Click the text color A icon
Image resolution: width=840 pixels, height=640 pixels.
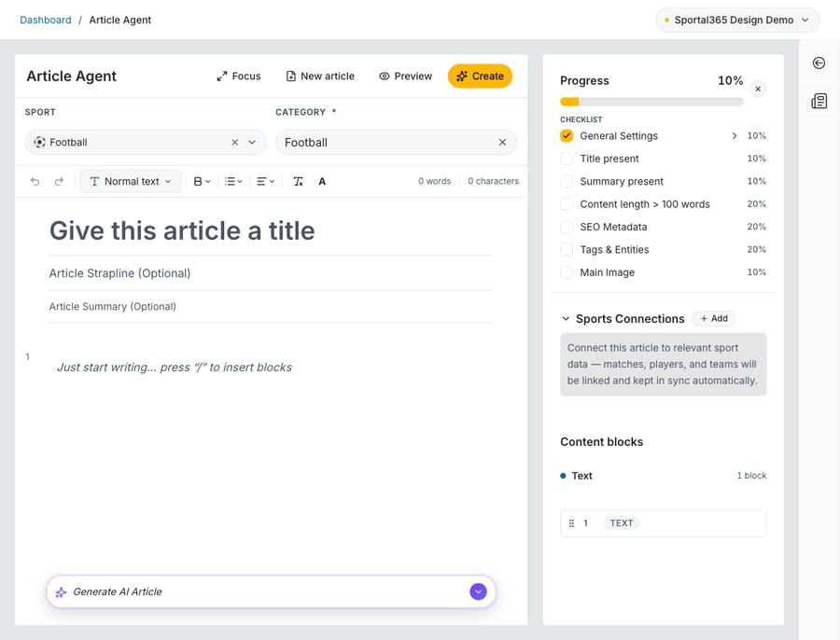(322, 182)
